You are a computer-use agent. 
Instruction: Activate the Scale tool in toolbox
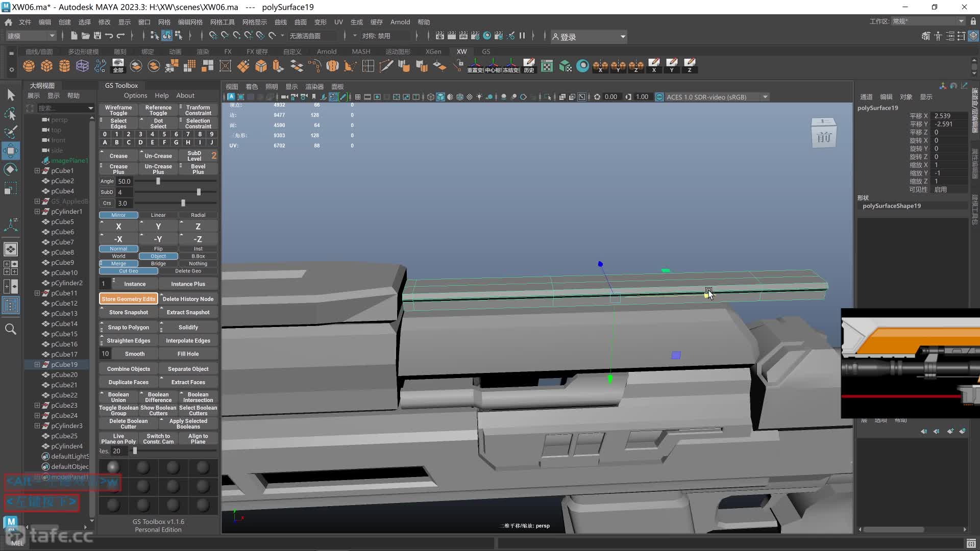11,188
